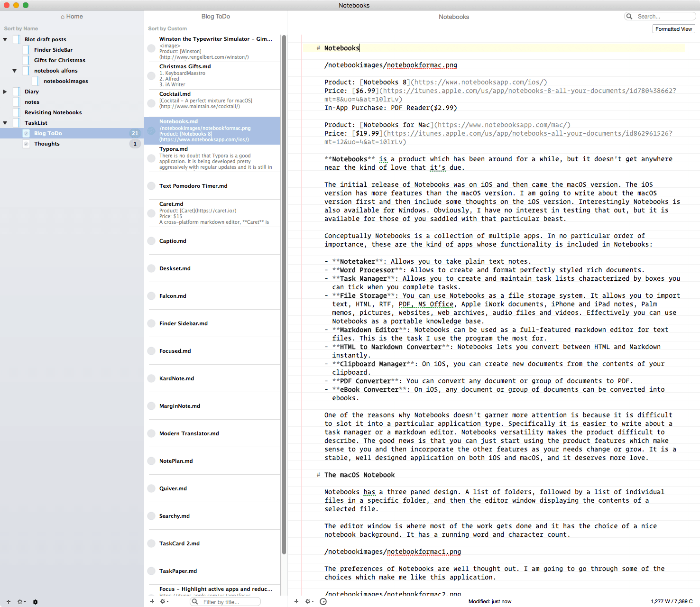The image size is (700, 607).
Task: Click the Thoughts task list icon
Action: [x=26, y=144]
